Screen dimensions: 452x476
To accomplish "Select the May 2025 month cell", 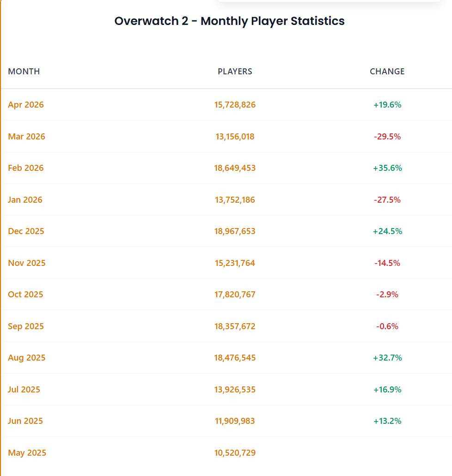I will 27,453.
